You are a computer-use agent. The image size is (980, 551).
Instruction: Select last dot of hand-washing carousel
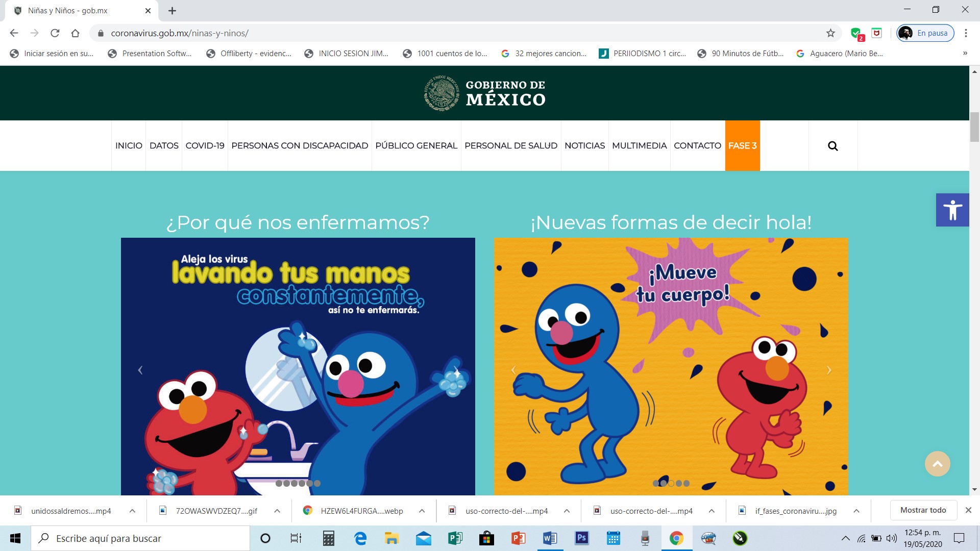pyautogui.click(x=317, y=483)
